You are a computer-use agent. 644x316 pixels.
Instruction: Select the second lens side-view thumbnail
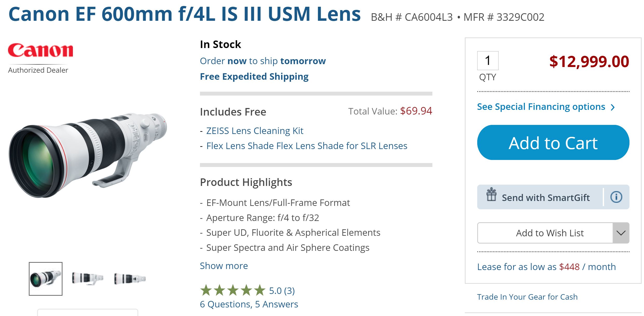point(88,279)
